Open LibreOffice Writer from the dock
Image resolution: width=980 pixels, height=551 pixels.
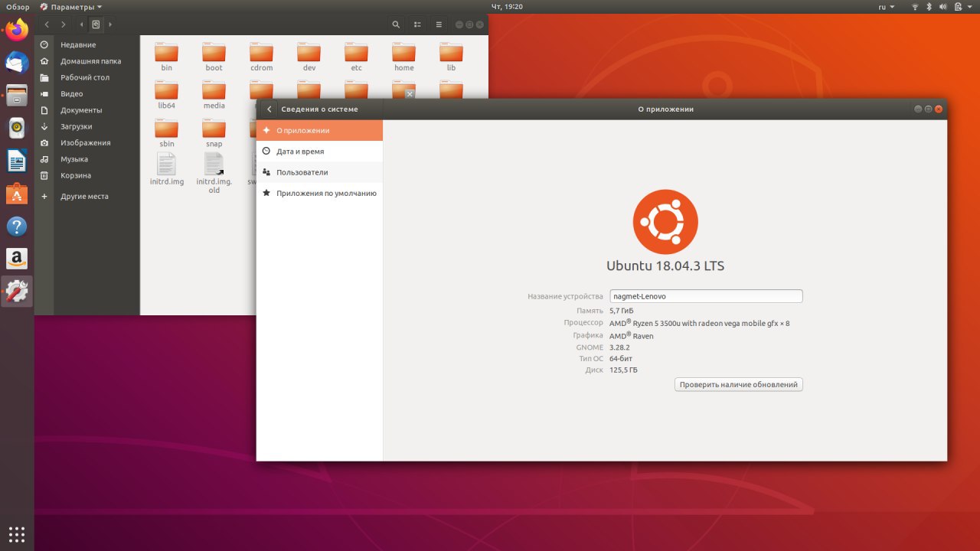17,161
